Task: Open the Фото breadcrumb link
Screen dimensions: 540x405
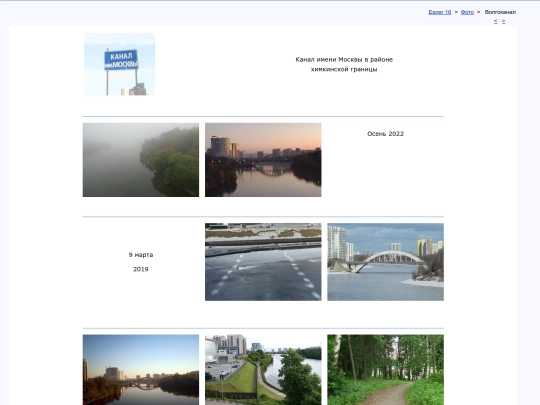Action: [467, 12]
